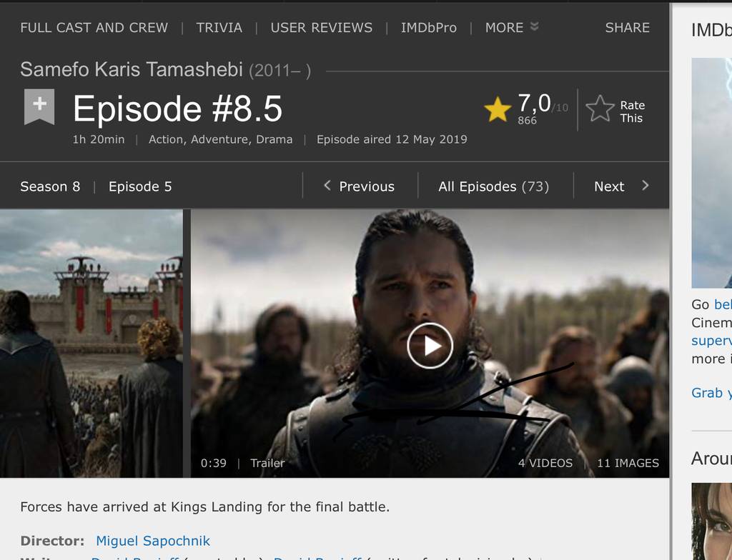
Task: Open the TRIVIA section
Action: point(219,28)
